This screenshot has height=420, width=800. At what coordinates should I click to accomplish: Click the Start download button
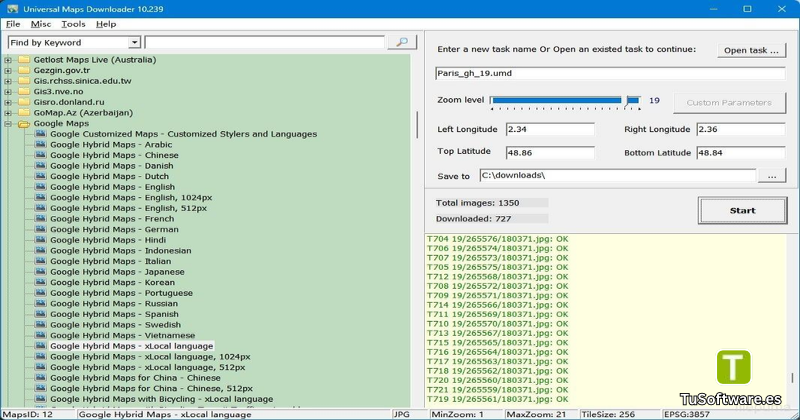[742, 210]
